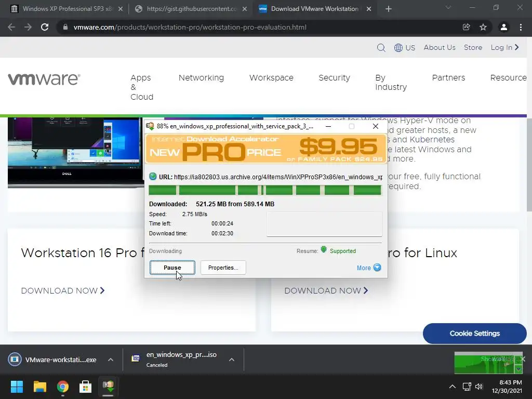Click the page vertical scrollbar
Viewport: 532px width, 399px height.
click(529, 164)
